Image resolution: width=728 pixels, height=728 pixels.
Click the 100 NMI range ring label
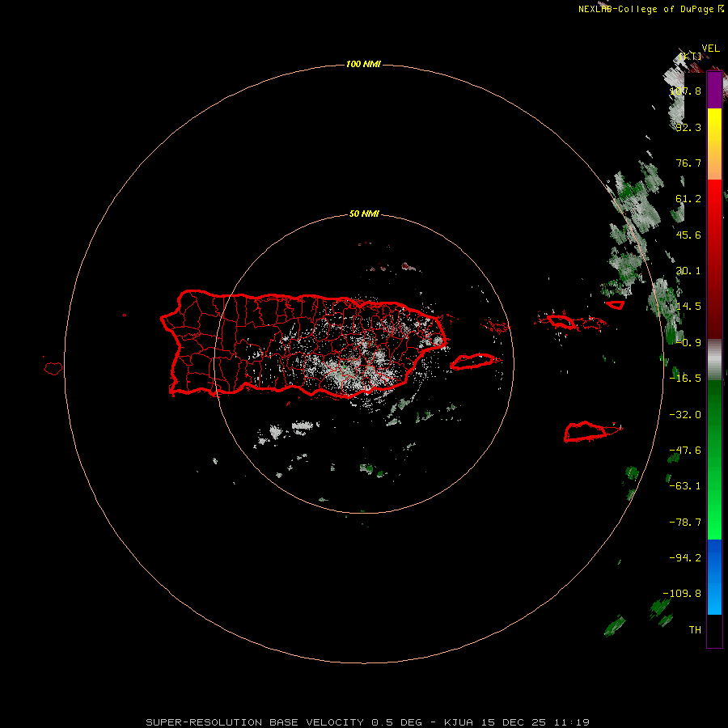pos(363,64)
